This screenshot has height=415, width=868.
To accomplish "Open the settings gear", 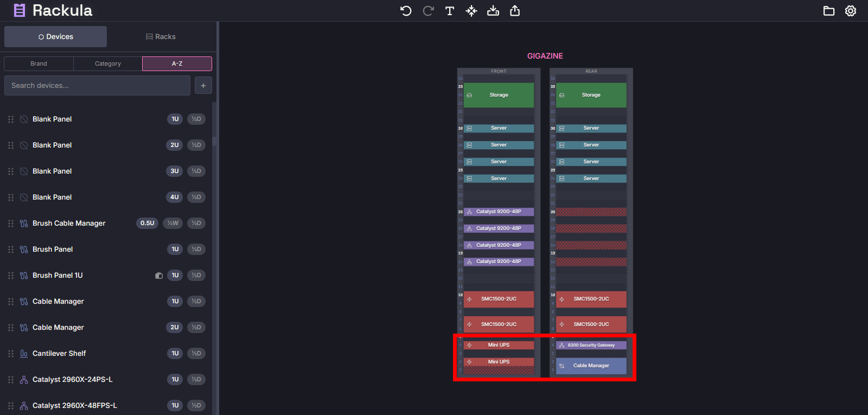I will [x=851, y=11].
